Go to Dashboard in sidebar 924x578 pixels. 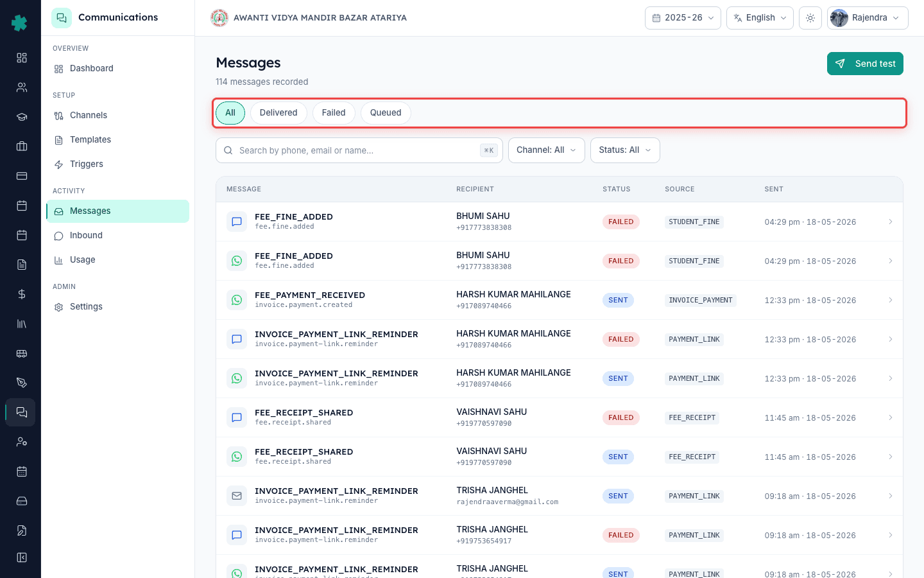click(117, 69)
